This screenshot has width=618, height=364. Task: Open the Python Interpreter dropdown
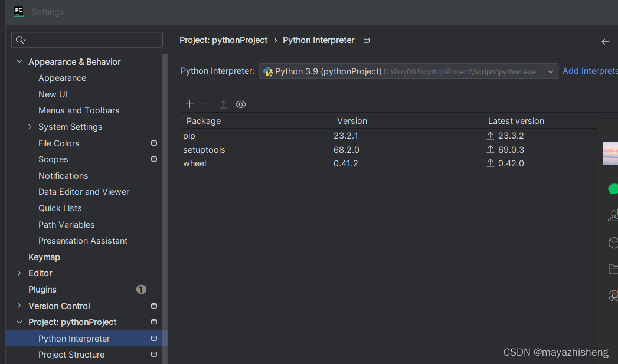[408, 71]
